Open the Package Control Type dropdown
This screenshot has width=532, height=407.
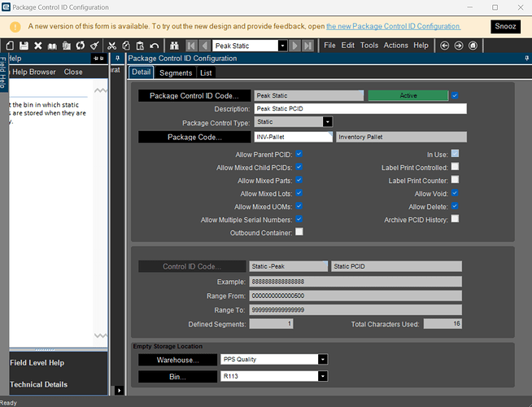pos(327,122)
